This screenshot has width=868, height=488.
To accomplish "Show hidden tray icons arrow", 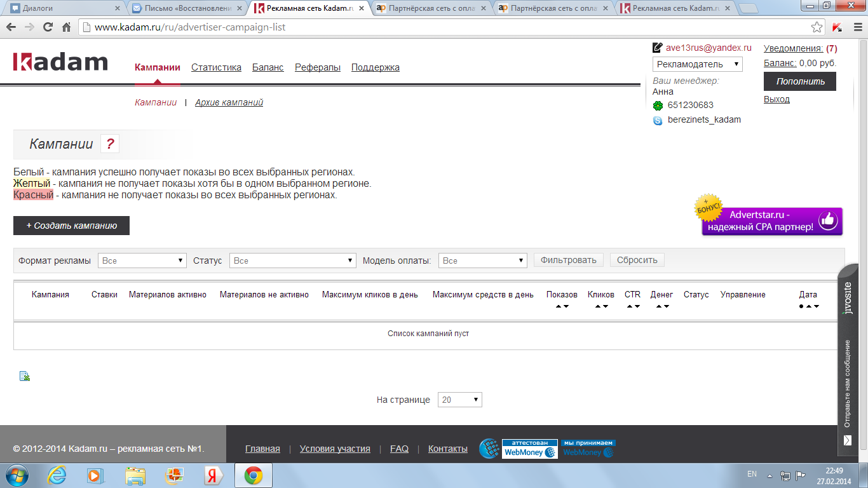I will click(x=770, y=475).
